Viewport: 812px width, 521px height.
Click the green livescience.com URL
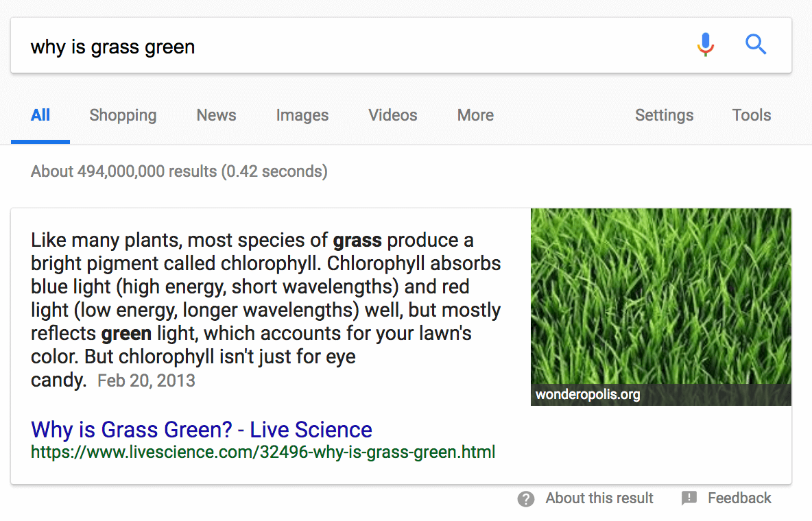263,452
